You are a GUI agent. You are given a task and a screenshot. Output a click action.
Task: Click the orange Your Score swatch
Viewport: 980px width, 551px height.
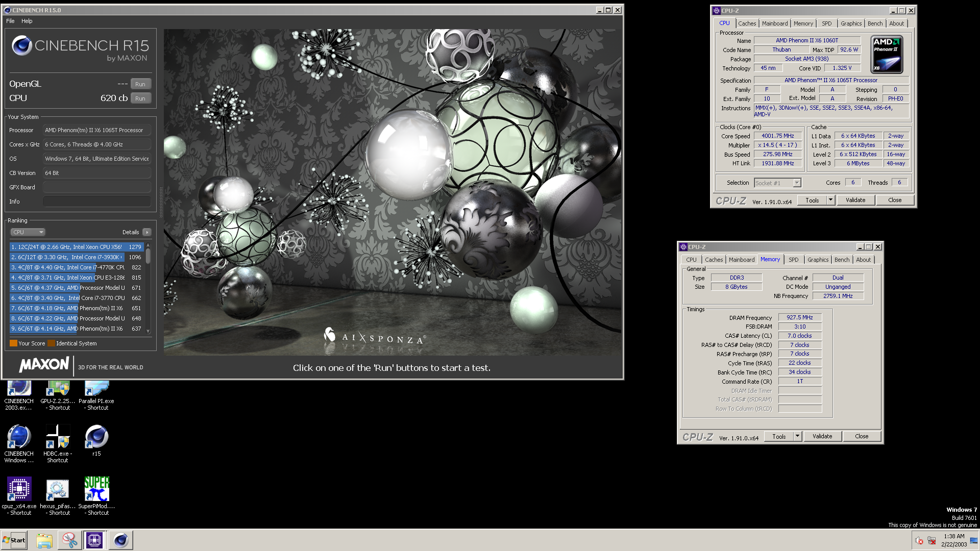[13, 343]
